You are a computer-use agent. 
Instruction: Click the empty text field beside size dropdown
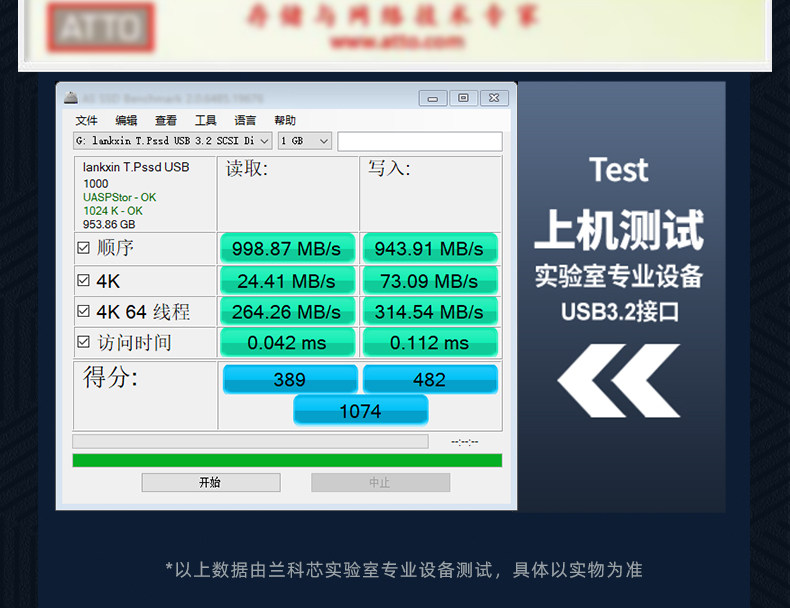pyautogui.click(x=420, y=142)
